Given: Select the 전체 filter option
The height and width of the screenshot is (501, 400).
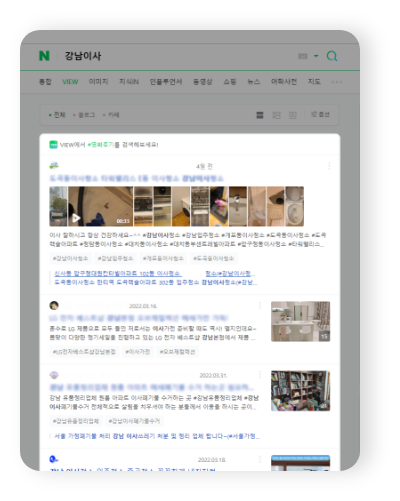Looking at the screenshot, I should (57, 115).
